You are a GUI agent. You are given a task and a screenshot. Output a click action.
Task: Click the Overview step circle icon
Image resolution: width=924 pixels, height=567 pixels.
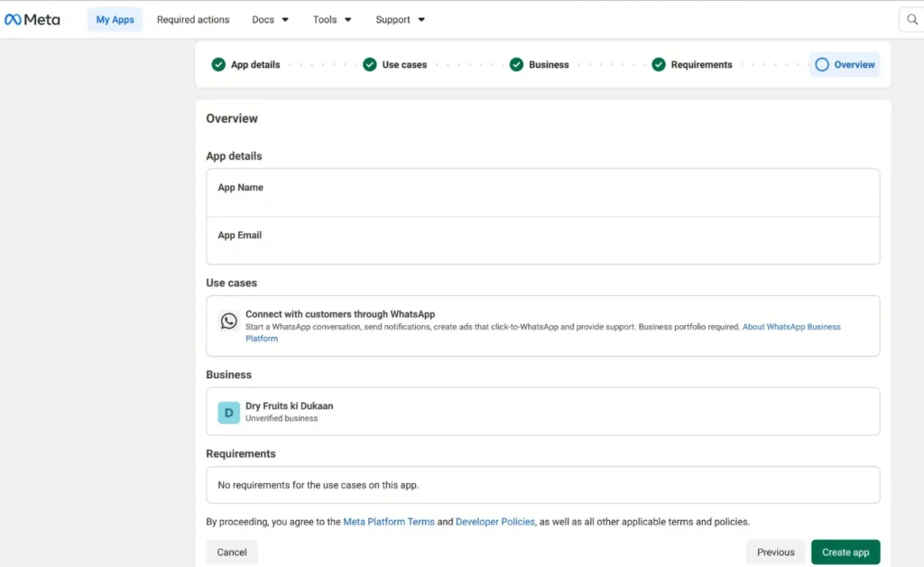[x=822, y=65]
